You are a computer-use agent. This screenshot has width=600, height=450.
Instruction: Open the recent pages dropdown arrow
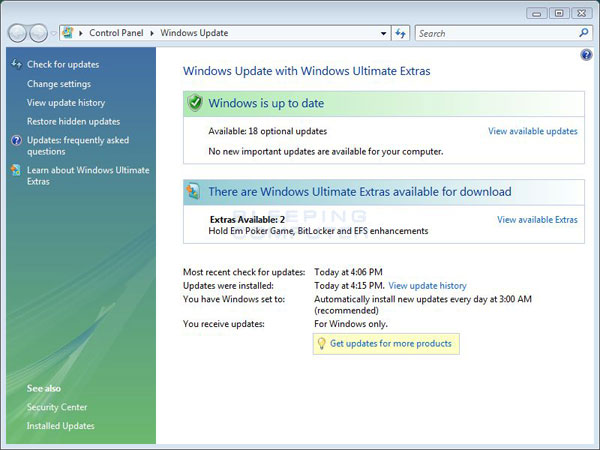click(x=54, y=34)
